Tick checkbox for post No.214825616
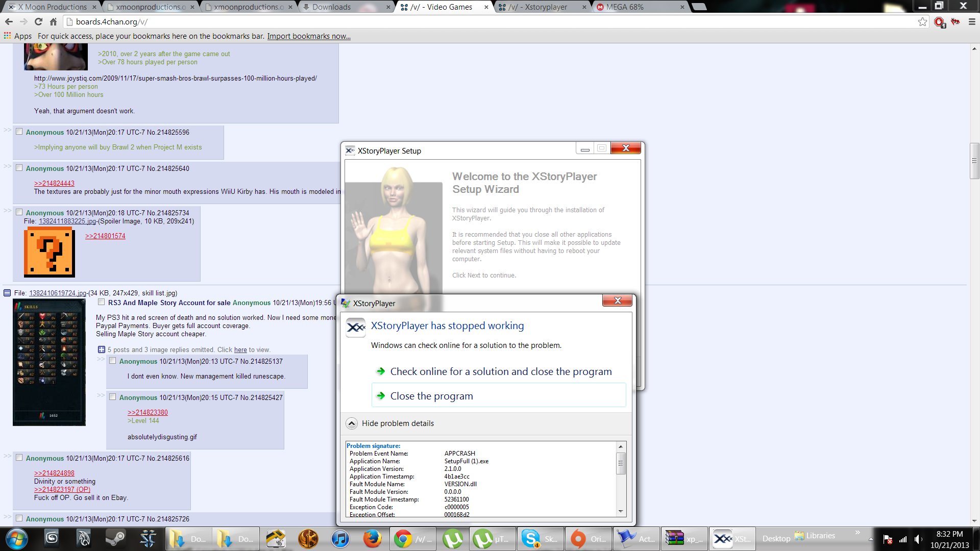The height and width of the screenshot is (551, 980). (x=19, y=458)
